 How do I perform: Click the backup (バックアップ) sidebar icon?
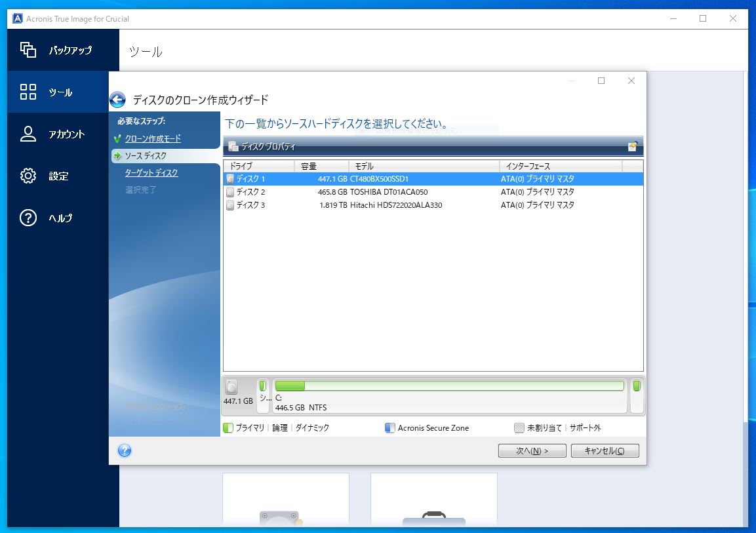coord(28,50)
